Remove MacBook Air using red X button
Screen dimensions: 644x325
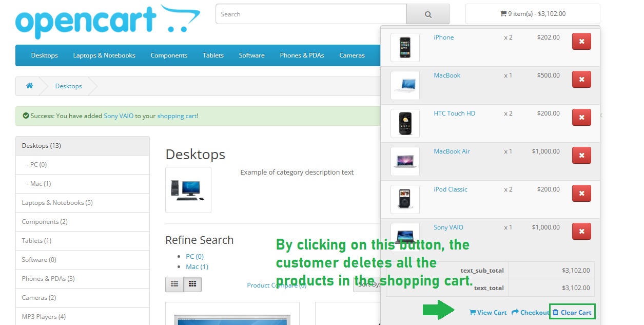click(581, 156)
